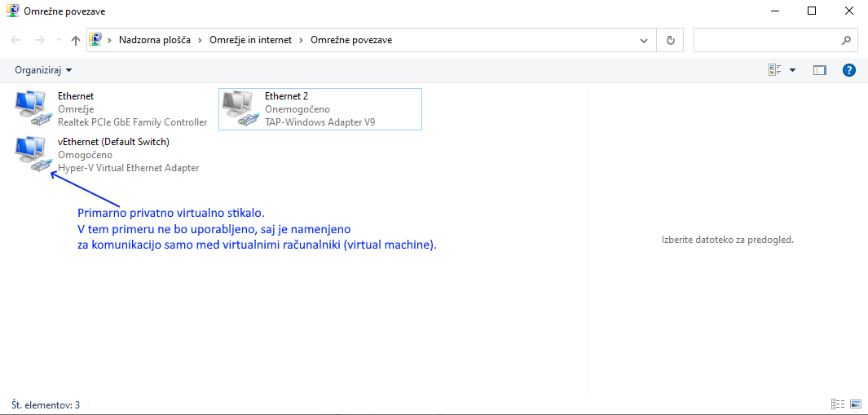Click the 'Omogočeno' status text
Image resolution: width=868 pixels, height=415 pixels.
coord(86,155)
